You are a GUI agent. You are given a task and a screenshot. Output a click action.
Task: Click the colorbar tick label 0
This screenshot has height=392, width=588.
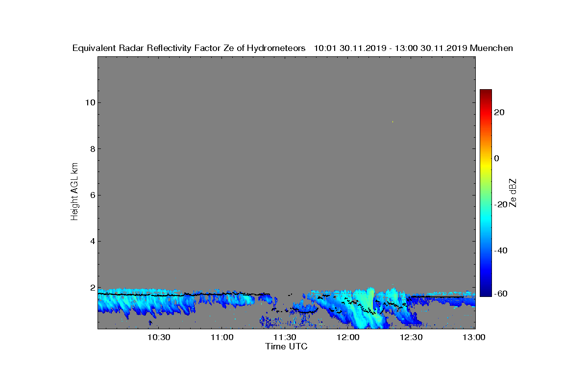pos(497,158)
